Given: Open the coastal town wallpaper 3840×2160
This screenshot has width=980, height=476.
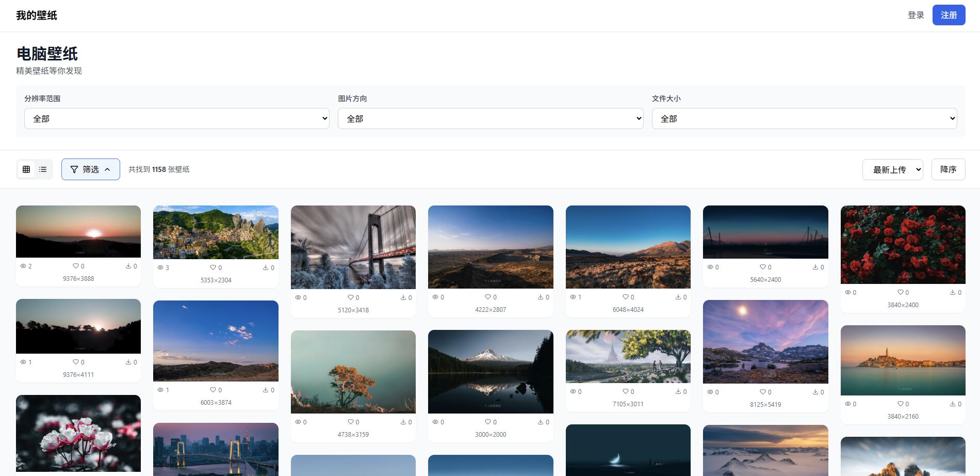Looking at the screenshot, I should click(903, 360).
